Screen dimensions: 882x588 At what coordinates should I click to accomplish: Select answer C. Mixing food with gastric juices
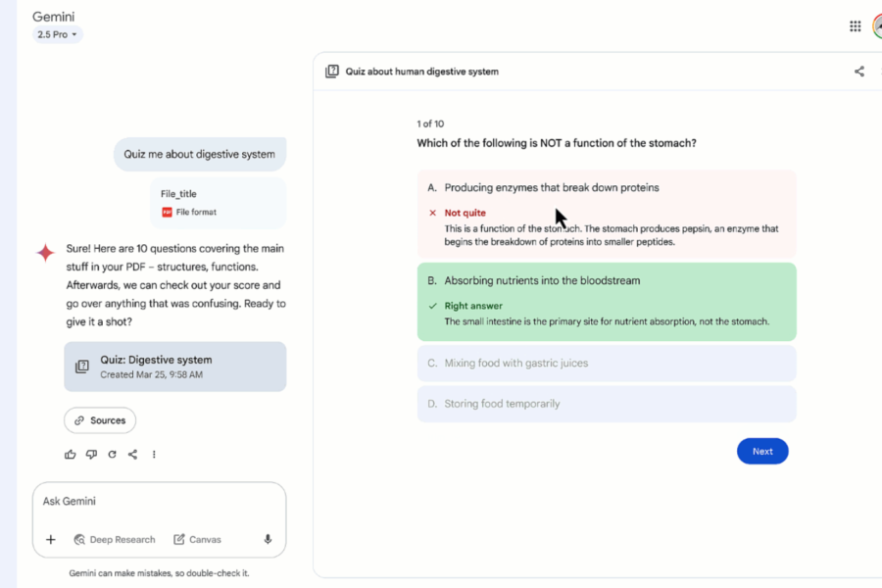[607, 364]
